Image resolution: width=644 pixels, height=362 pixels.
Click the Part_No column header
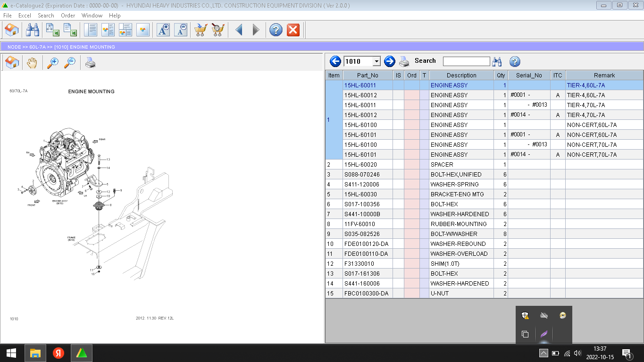coord(368,76)
